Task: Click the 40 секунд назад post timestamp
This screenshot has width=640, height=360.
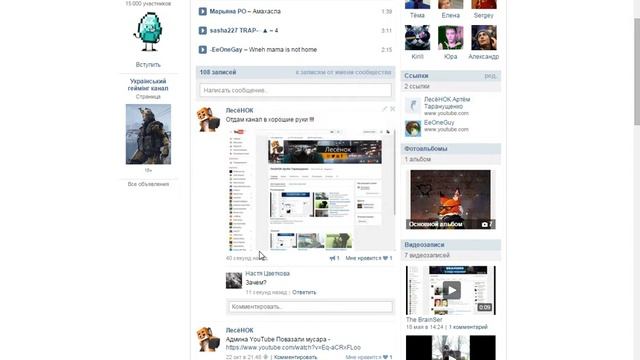Action: [x=247, y=258]
